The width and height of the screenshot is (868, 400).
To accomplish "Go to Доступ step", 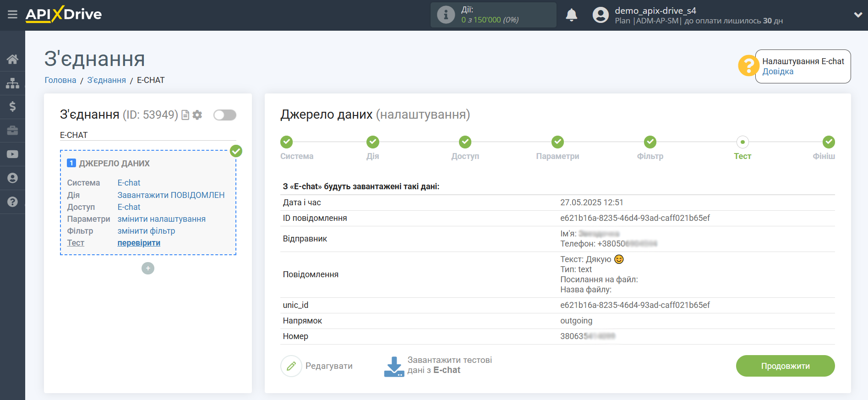I will tap(465, 142).
